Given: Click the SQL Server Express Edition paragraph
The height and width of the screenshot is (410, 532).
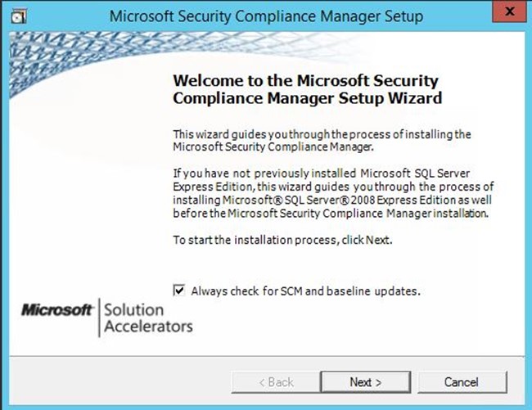Looking at the screenshot, I should [x=333, y=193].
